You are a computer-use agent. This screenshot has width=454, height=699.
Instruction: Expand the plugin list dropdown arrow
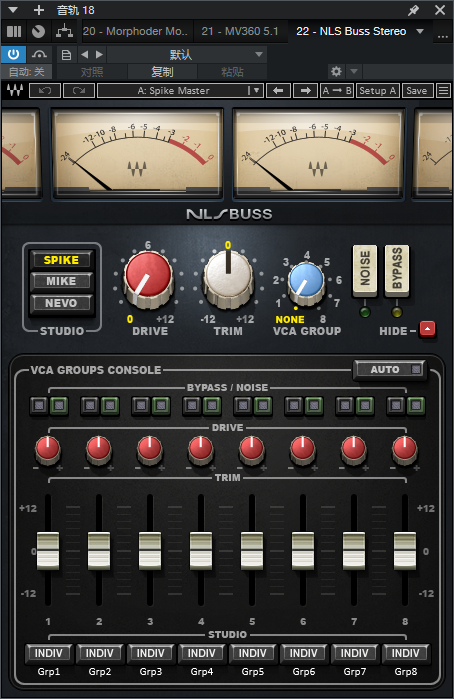pyautogui.click(x=420, y=31)
